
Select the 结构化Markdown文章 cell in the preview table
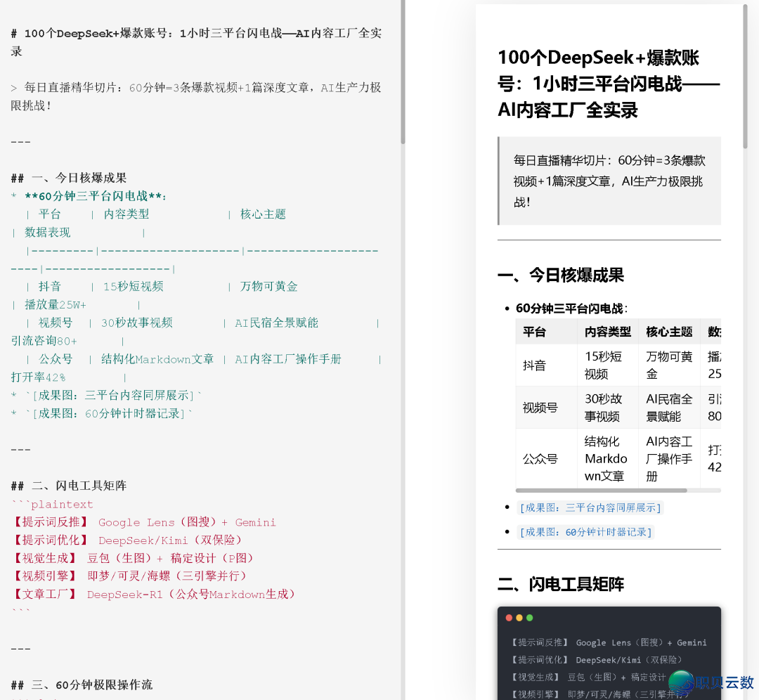pos(608,458)
